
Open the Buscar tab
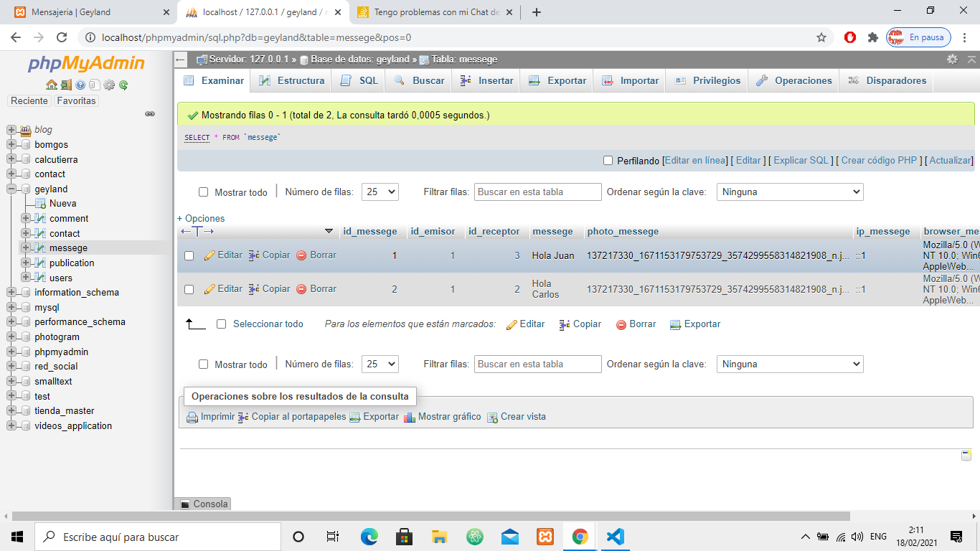[419, 81]
